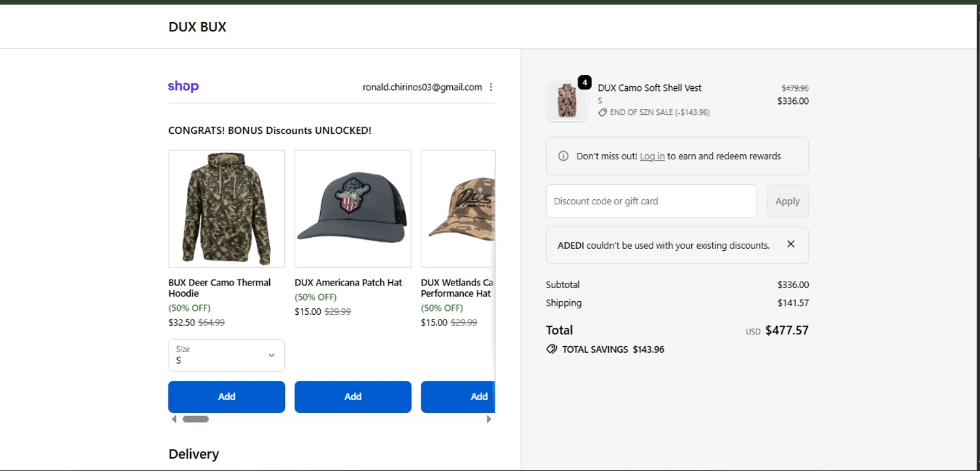Open the account options kebab menu

491,87
